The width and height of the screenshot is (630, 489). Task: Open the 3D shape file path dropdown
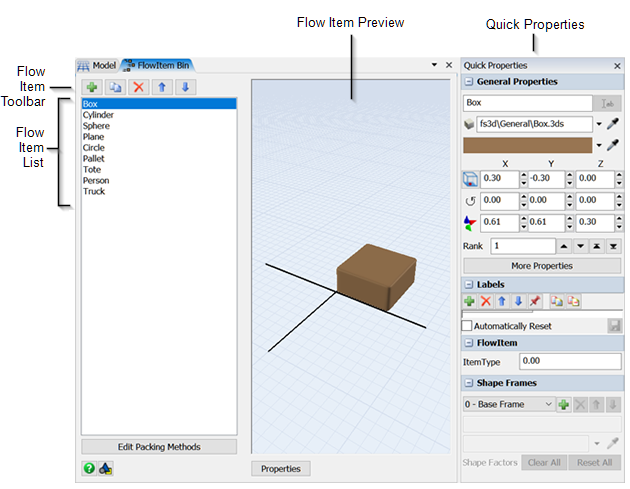(x=599, y=124)
